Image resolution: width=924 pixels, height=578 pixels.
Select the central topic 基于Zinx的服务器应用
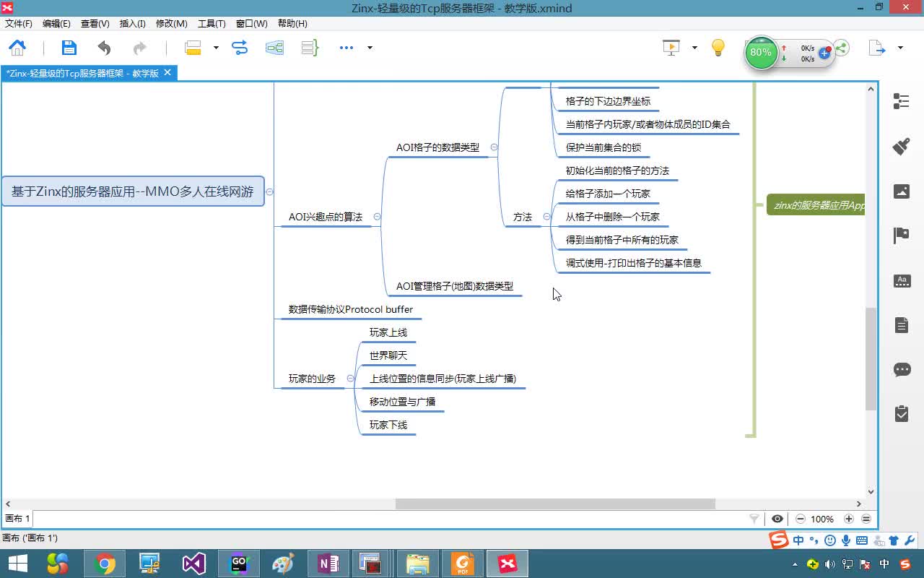pos(133,191)
